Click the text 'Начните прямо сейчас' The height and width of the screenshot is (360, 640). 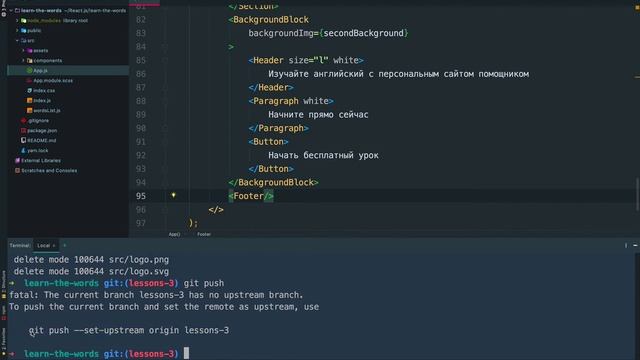tap(318, 115)
